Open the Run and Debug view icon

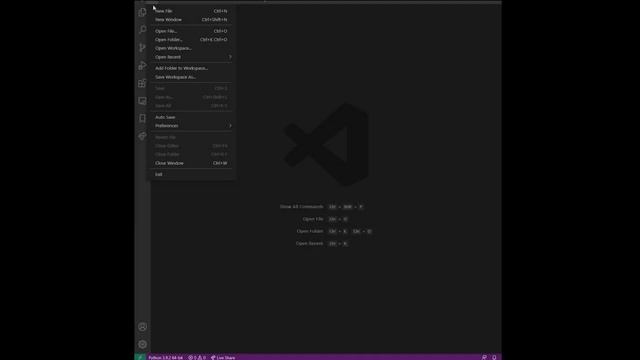[x=142, y=65]
